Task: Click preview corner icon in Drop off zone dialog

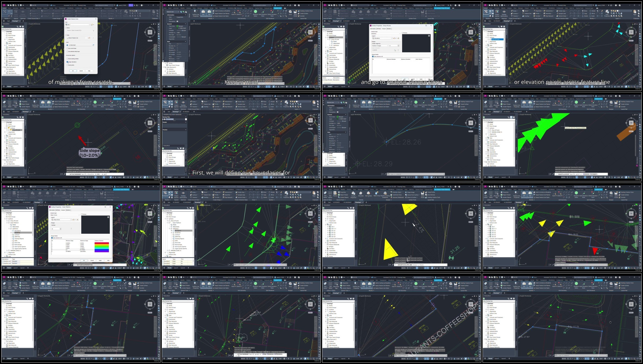Action: [x=429, y=36]
